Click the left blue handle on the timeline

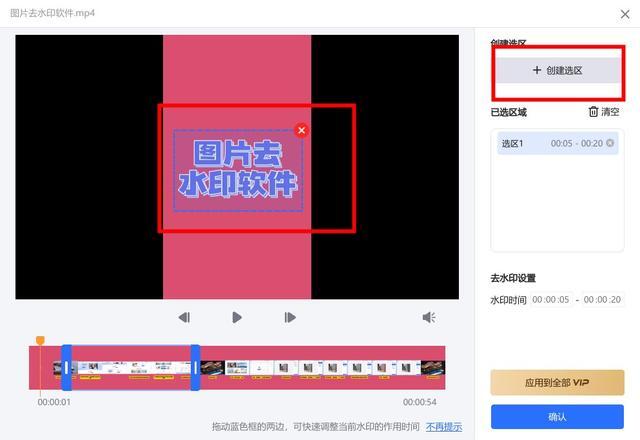[67, 367]
